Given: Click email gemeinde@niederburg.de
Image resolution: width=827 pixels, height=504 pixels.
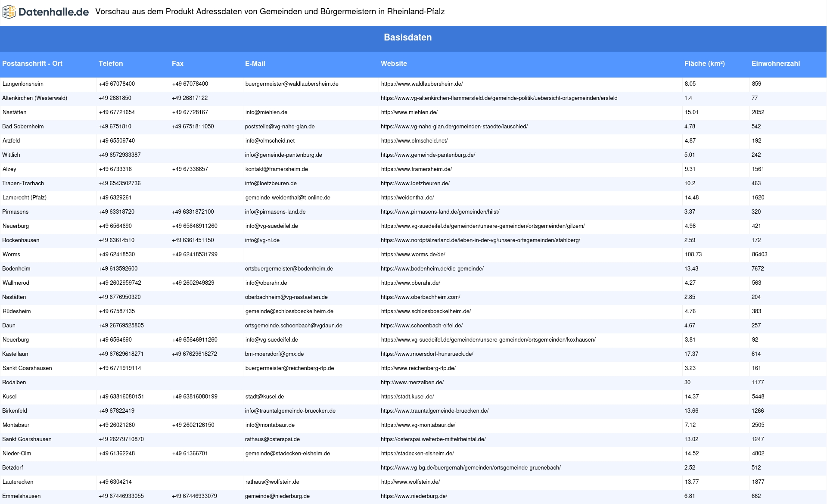Looking at the screenshot, I should 277,496.
